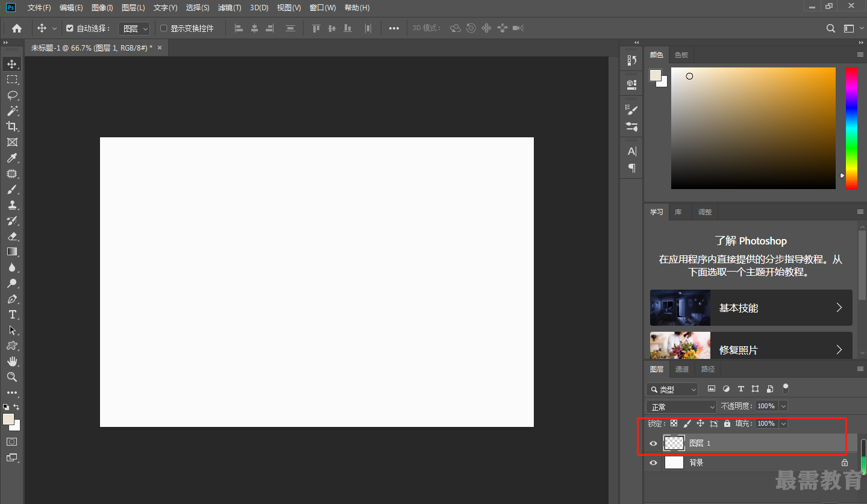Select the Path Selection tool
The height and width of the screenshot is (504, 867).
pos(12,330)
